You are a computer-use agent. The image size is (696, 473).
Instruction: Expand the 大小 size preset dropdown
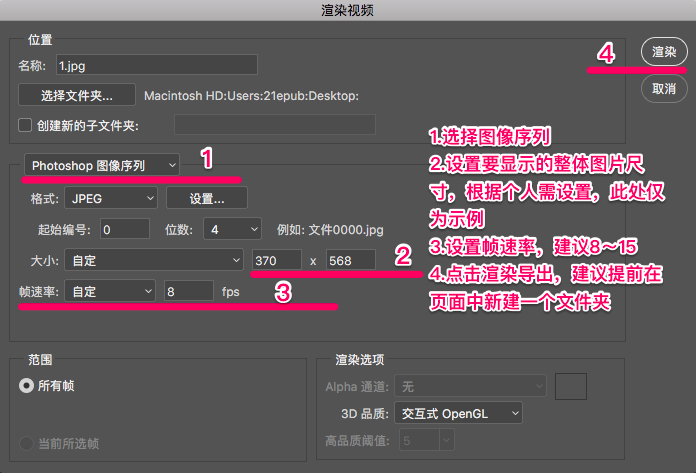click(x=153, y=260)
